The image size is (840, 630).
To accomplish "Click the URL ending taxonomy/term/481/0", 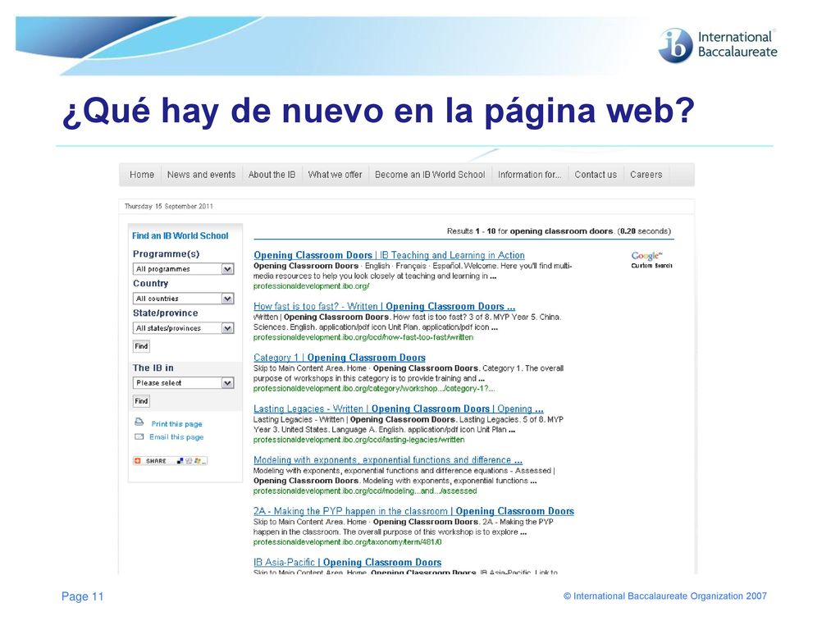I will [347, 542].
